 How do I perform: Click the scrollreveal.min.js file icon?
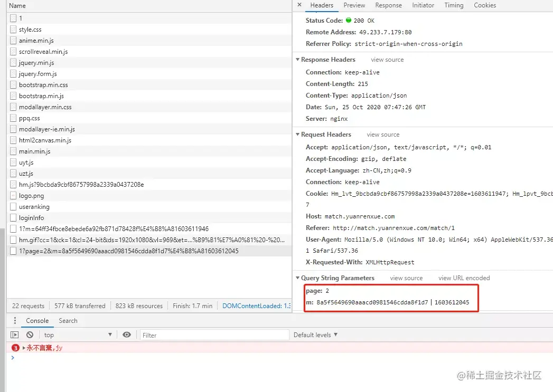[x=13, y=51]
